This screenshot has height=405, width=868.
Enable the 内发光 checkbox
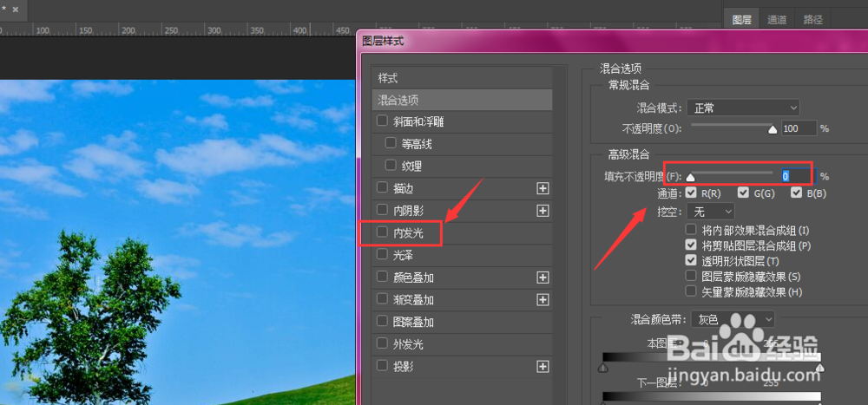coord(382,232)
